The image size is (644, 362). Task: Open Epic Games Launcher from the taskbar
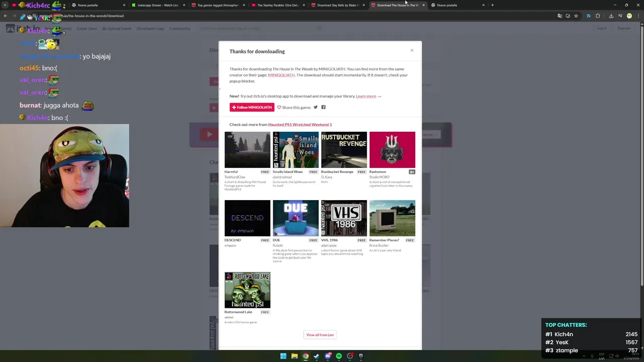pyautogui.click(x=361, y=356)
